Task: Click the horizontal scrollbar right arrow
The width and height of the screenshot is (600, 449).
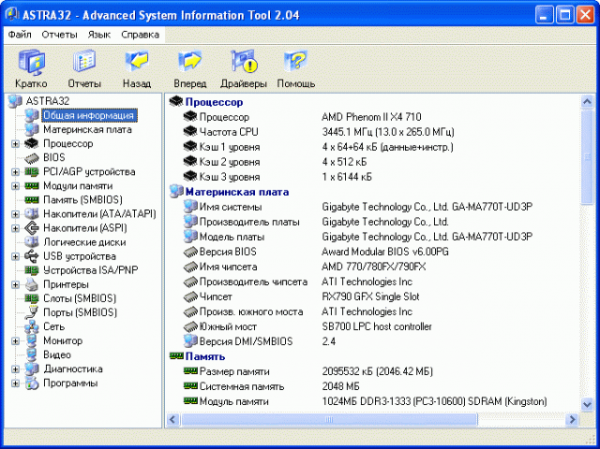Action: pos(572,419)
